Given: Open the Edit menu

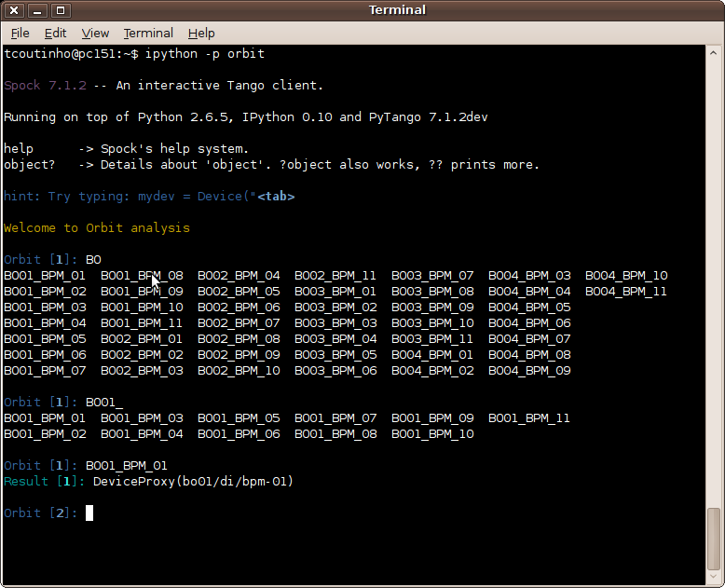Looking at the screenshot, I should coord(55,33).
